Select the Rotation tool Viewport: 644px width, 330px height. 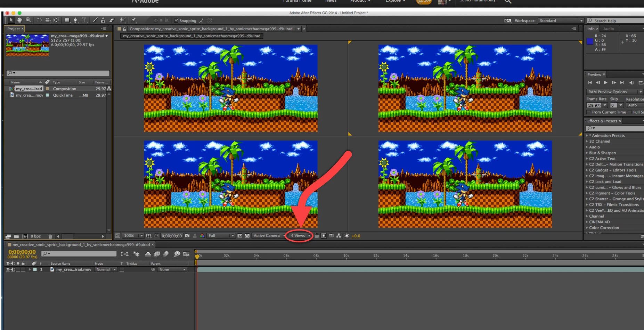pos(39,20)
